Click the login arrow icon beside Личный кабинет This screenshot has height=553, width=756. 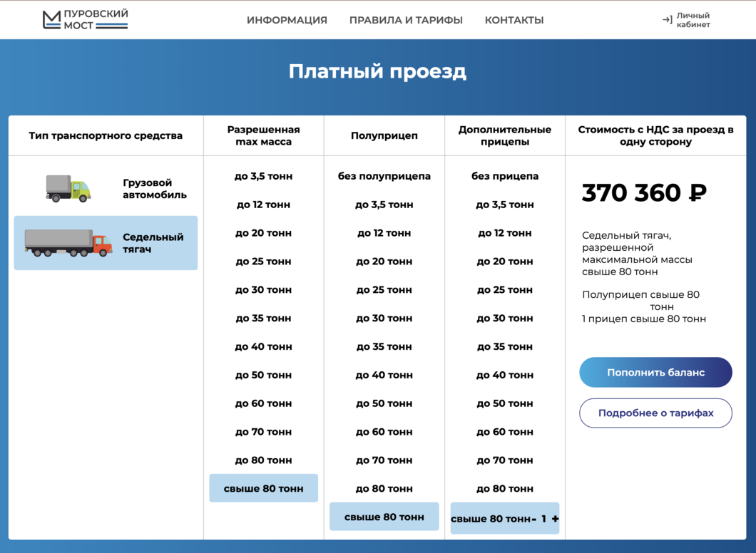tap(668, 20)
